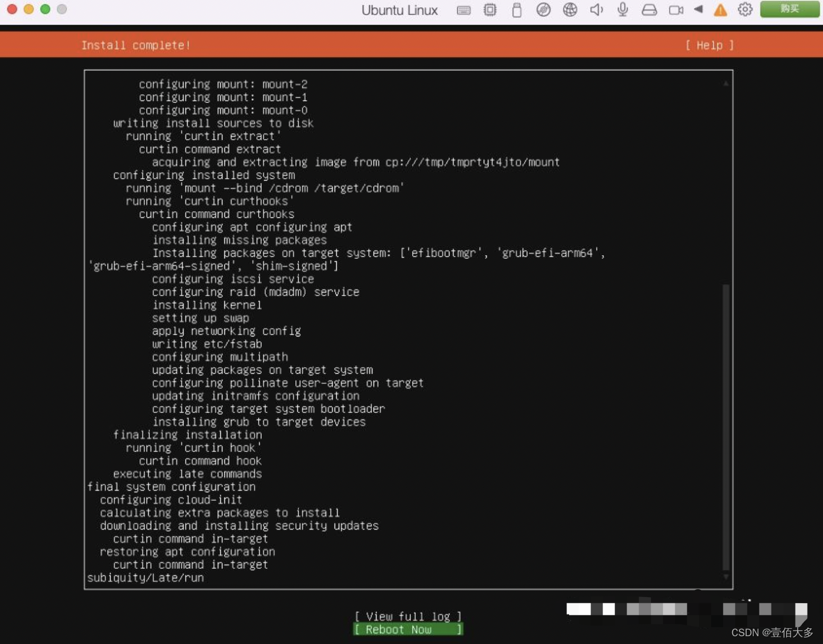Click the yellow minimize window button
Viewport: 823px width, 644px height.
click(28, 9)
